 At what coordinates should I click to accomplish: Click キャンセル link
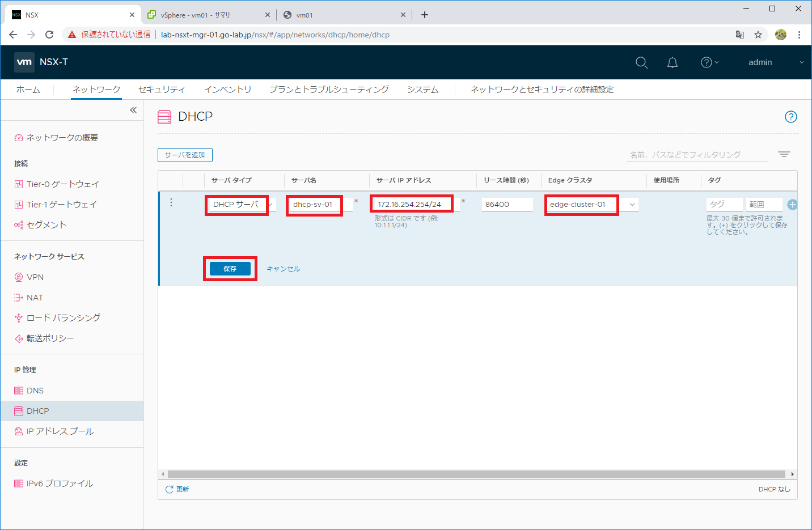(x=283, y=269)
